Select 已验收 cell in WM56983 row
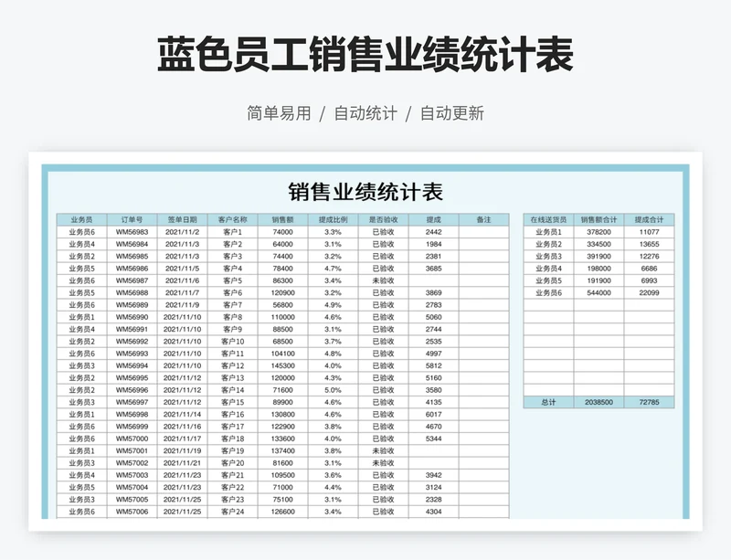The width and height of the screenshot is (731, 560). 383,232
